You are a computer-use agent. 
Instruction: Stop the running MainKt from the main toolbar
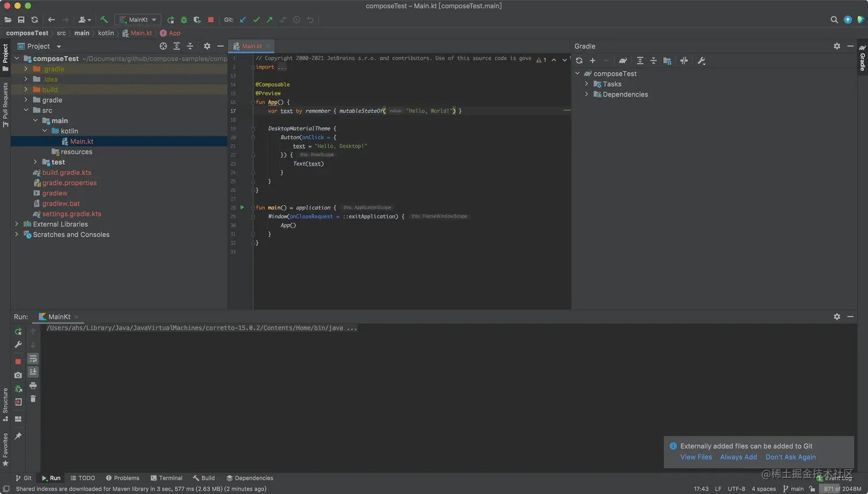(211, 20)
